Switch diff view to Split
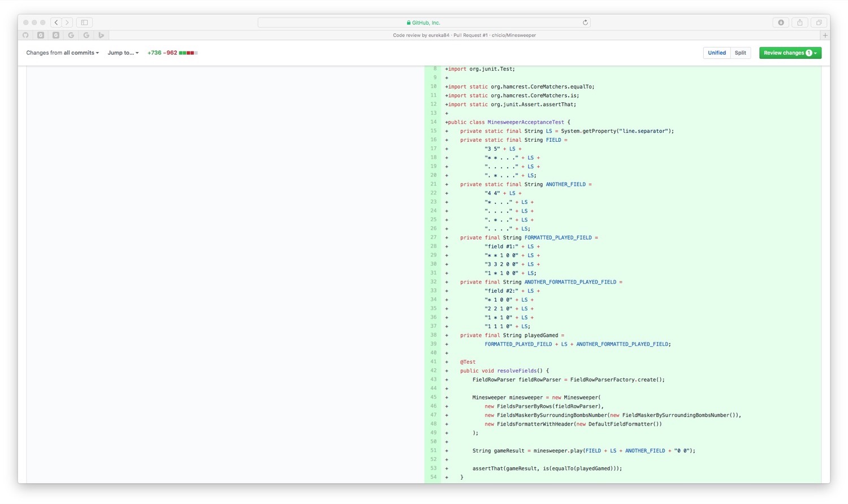 [x=740, y=53]
